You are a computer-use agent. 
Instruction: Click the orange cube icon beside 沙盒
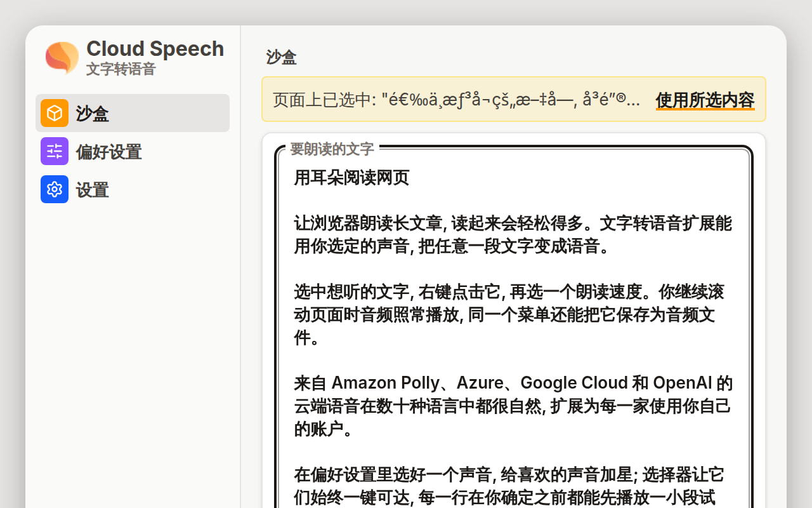pyautogui.click(x=55, y=113)
